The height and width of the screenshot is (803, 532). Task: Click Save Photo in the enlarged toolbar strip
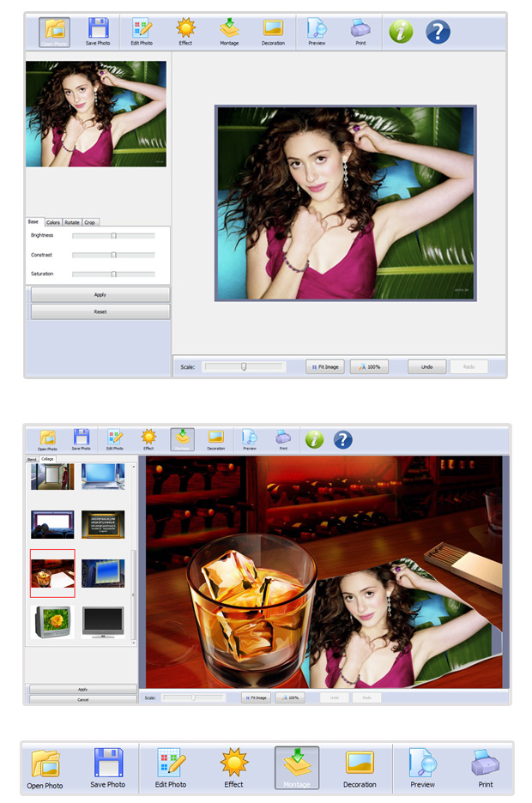click(107, 769)
